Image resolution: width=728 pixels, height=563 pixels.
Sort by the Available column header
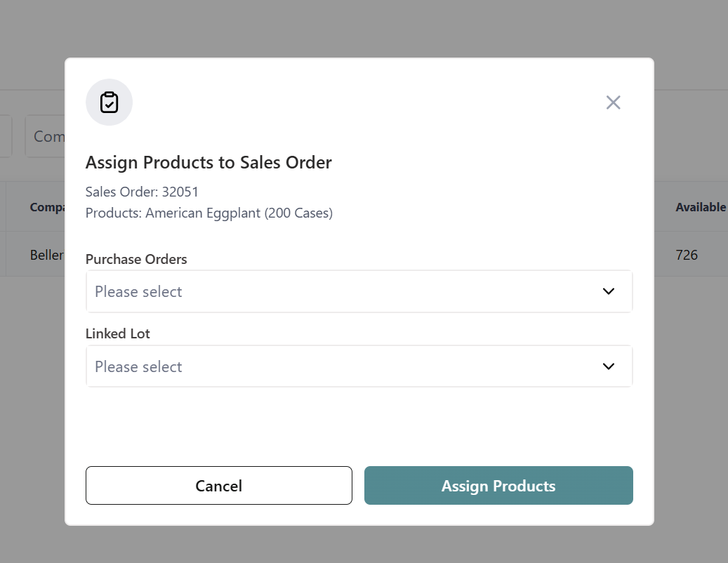(x=700, y=207)
